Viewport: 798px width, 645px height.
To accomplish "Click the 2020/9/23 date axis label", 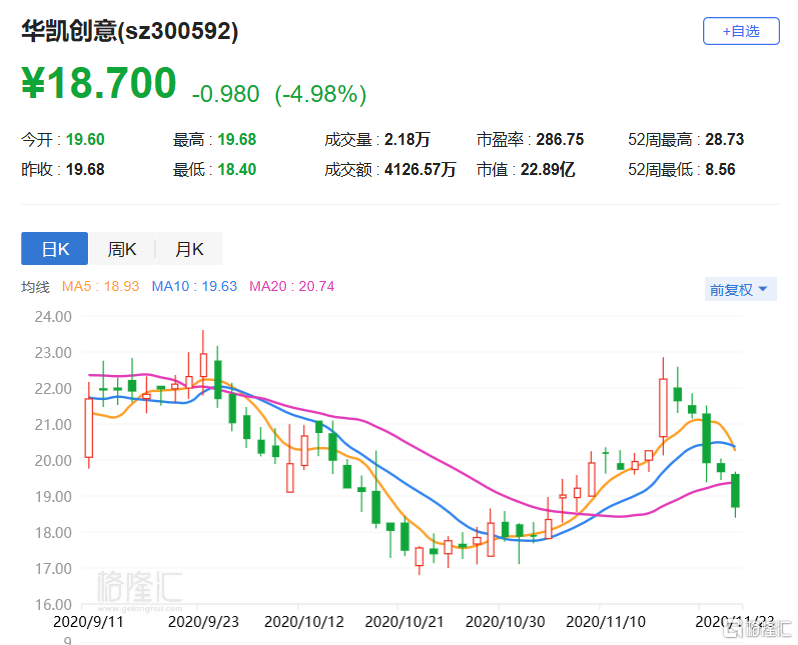I will (x=203, y=622).
